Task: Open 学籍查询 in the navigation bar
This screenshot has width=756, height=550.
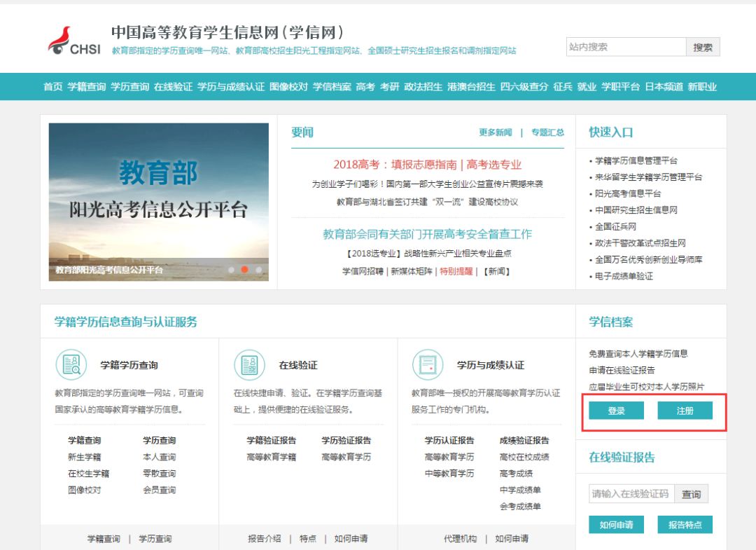Action: click(86, 87)
